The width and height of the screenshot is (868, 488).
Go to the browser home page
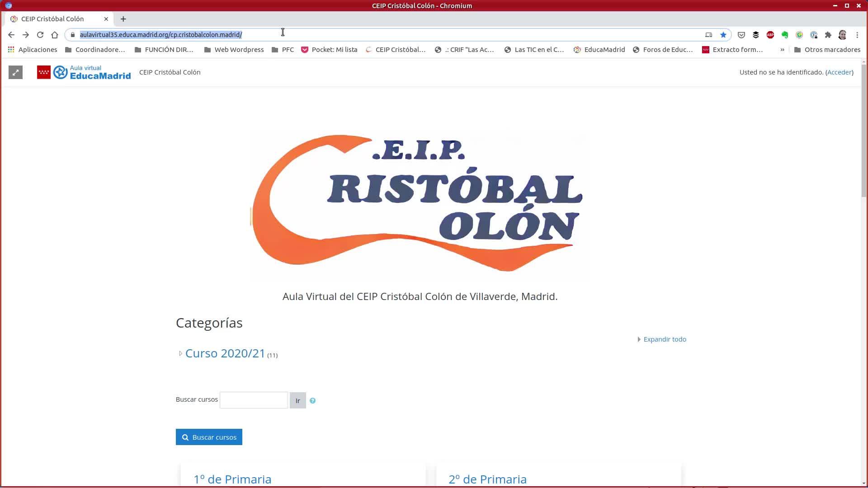pyautogui.click(x=55, y=35)
